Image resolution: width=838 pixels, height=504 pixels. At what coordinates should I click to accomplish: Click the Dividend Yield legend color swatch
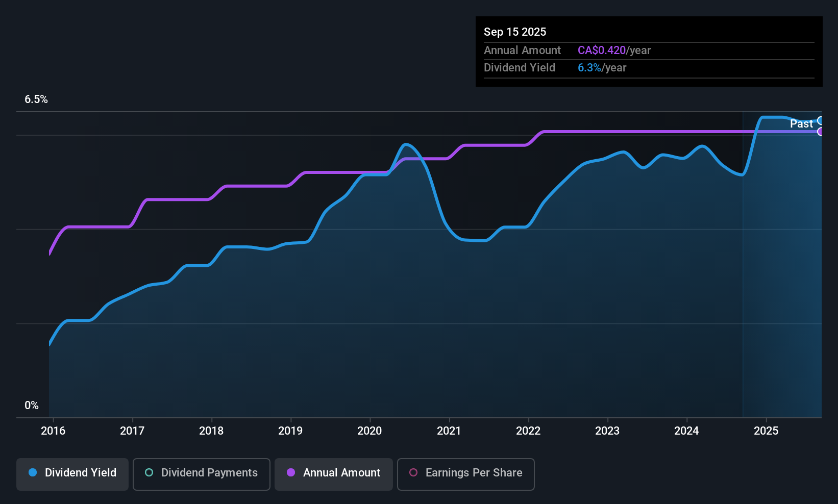tap(32, 473)
